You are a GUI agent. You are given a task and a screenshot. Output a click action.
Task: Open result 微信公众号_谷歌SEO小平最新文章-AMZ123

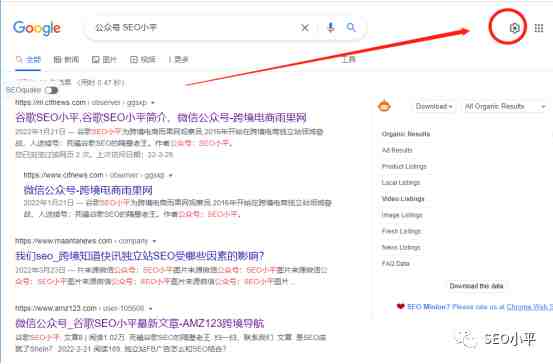140,323
